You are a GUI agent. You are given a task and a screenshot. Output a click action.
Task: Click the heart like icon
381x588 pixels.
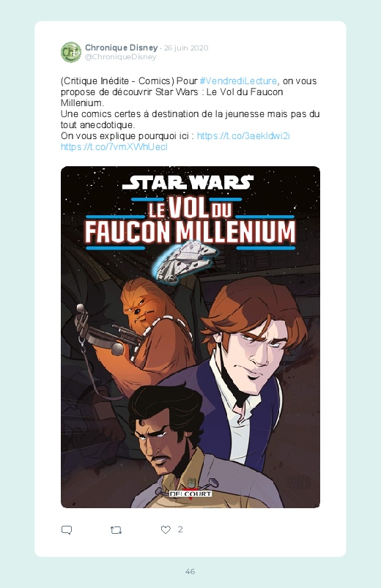(166, 529)
